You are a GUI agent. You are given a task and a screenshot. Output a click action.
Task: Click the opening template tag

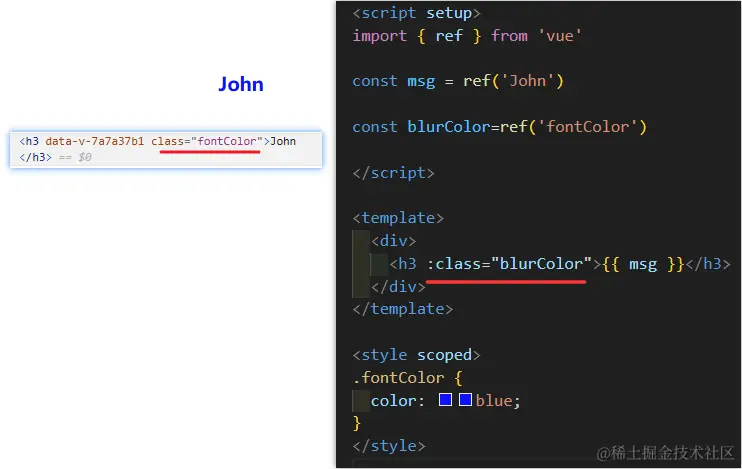click(x=398, y=218)
